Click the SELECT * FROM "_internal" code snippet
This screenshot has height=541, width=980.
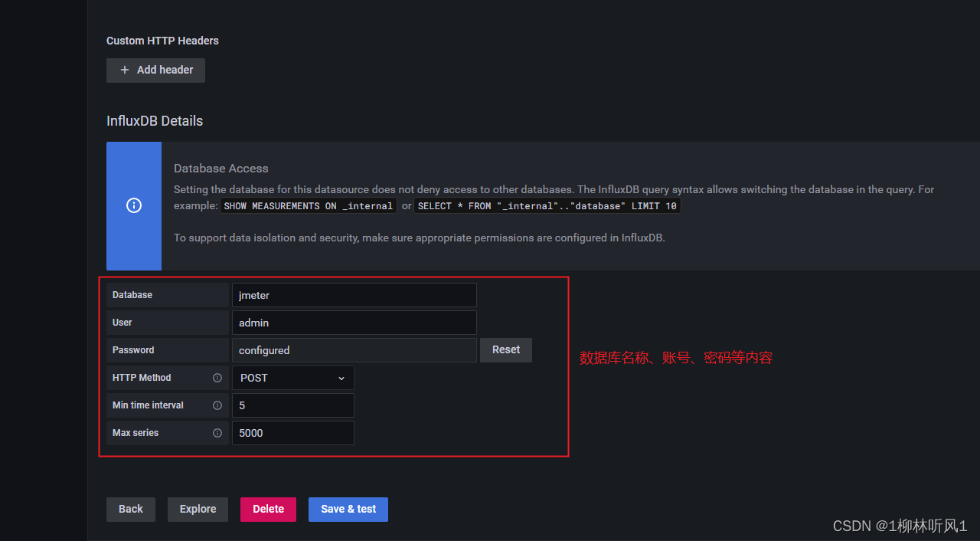pos(547,206)
